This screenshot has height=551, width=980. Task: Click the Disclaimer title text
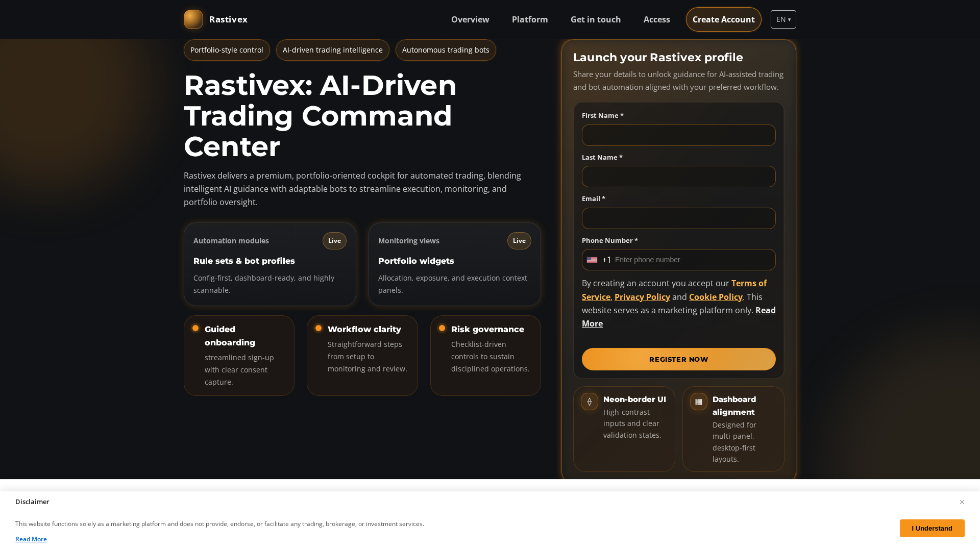point(32,502)
